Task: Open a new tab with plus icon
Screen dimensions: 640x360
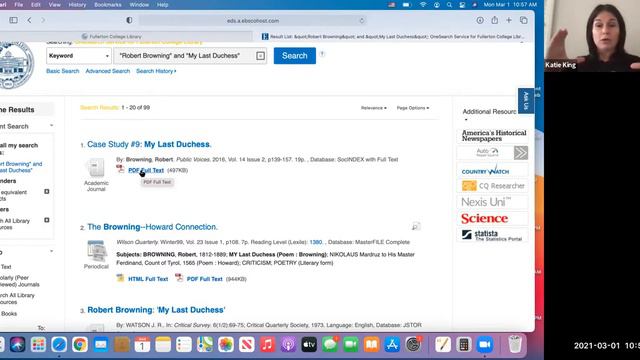Action: pyautogui.click(x=509, y=20)
